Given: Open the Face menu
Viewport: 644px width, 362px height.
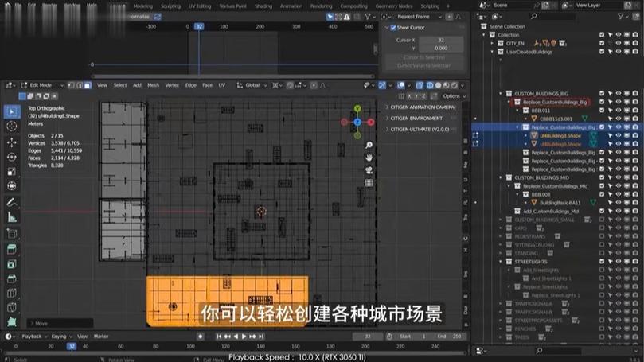Looking at the screenshot, I should click(208, 85).
